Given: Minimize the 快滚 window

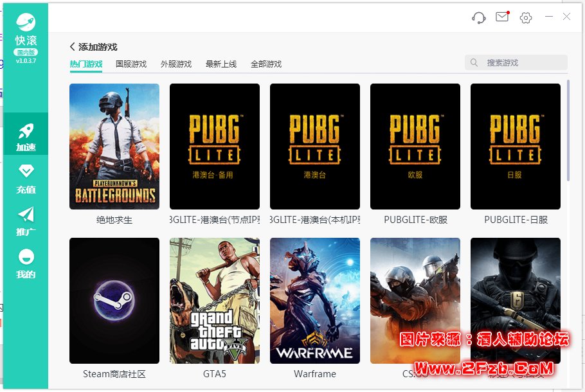Looking at the screenshot, I should pyautogui.click(x=548, y=17).
